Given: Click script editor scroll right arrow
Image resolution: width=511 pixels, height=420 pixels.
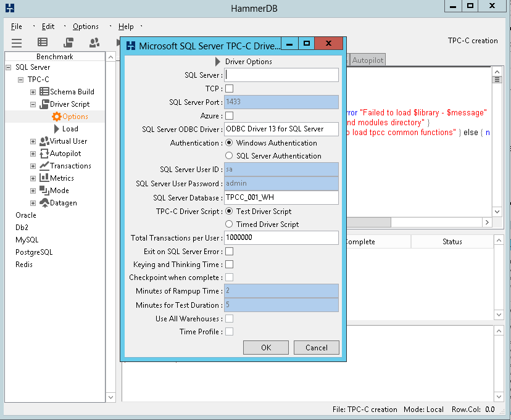Looking at the screenshot, I should pos(487,223).
